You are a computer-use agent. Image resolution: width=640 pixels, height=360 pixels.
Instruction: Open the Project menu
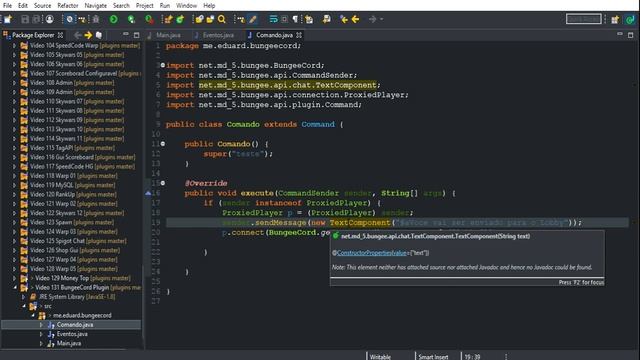[x=144, y=6]
